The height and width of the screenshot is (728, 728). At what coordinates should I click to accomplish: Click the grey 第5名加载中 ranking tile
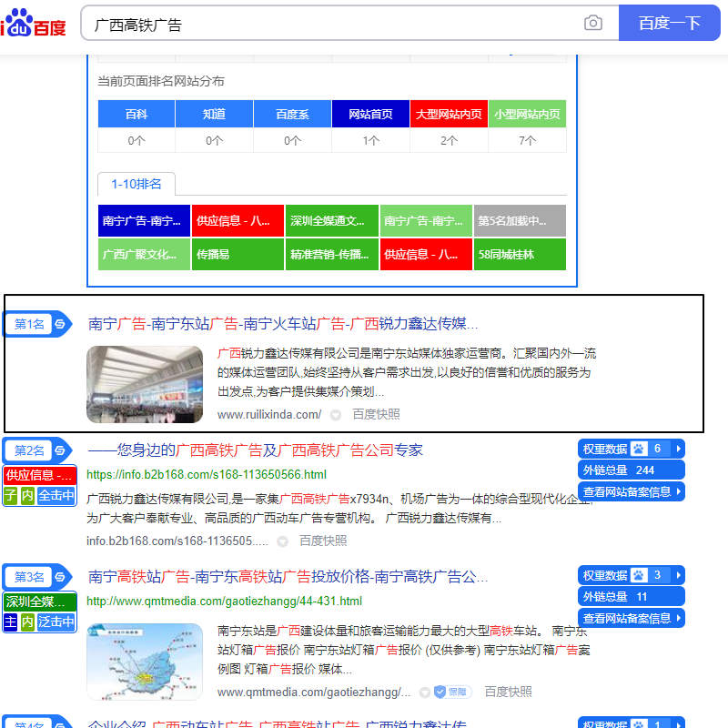[520, 220]
